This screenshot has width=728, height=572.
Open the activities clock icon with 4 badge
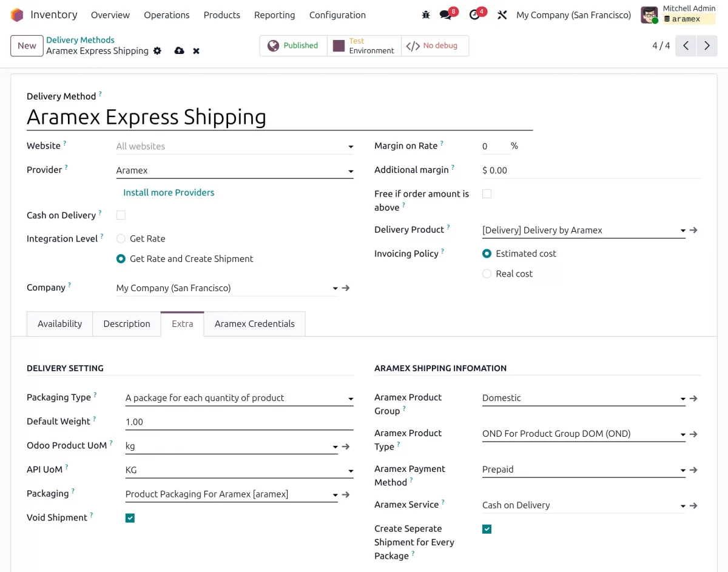pos(475,15)
